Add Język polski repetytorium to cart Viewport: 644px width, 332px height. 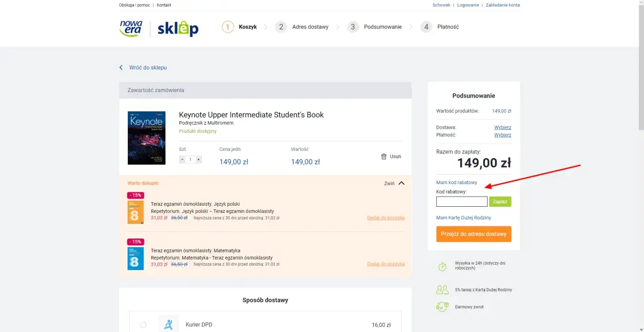point(386,218)
